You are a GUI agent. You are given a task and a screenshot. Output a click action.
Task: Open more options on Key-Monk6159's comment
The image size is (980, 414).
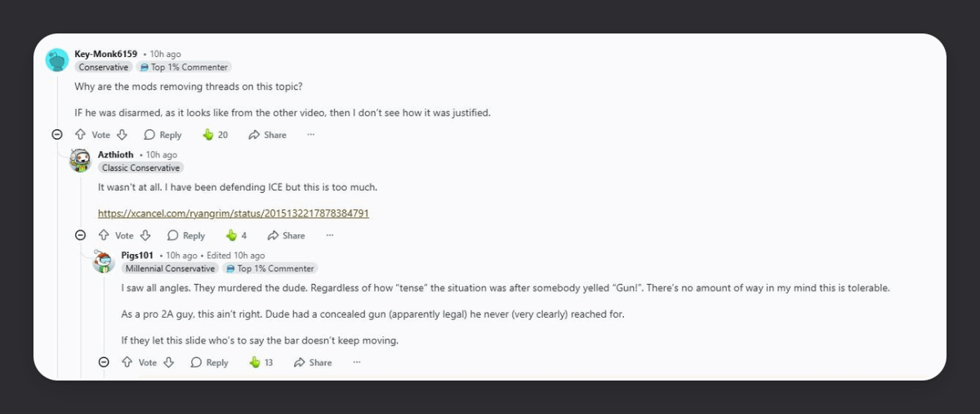(310, 135)
